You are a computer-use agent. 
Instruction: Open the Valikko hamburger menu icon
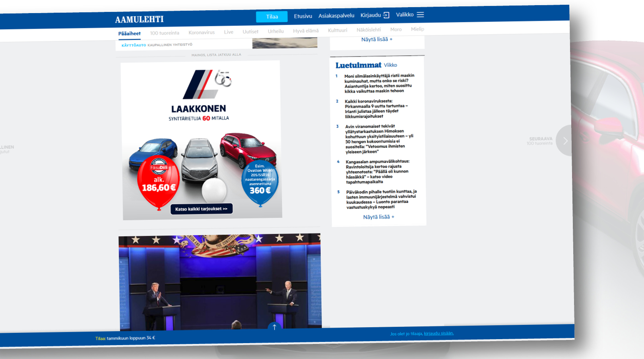pyautogui.click(x=420, y=15)
